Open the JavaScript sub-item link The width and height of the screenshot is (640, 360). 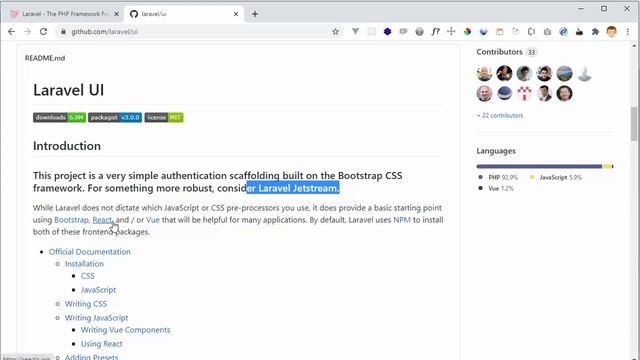pyautogui.click(x=98, y=290)
